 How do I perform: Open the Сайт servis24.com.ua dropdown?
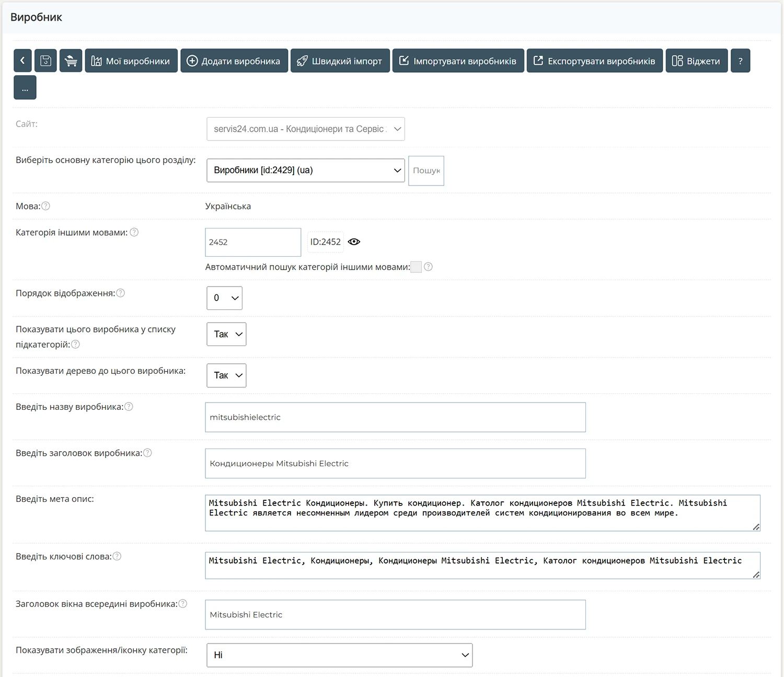click(x=306, y=129)
